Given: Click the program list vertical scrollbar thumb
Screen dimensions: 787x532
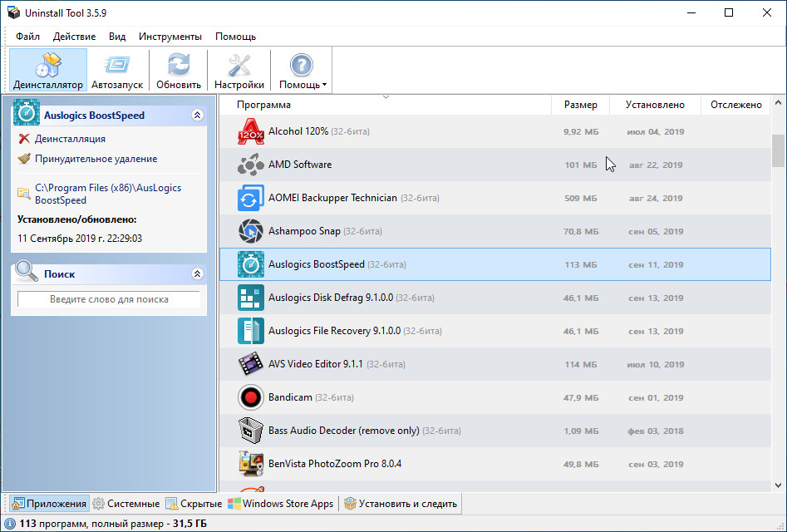Looking at the screenshot, I should coord(778,150).
